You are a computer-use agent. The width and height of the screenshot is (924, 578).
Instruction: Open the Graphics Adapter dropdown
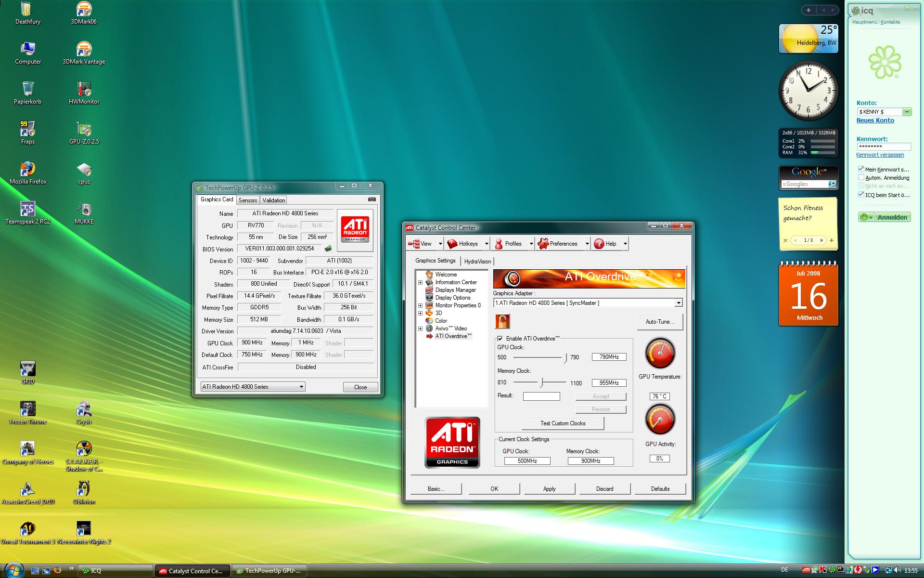pos(678,303)
